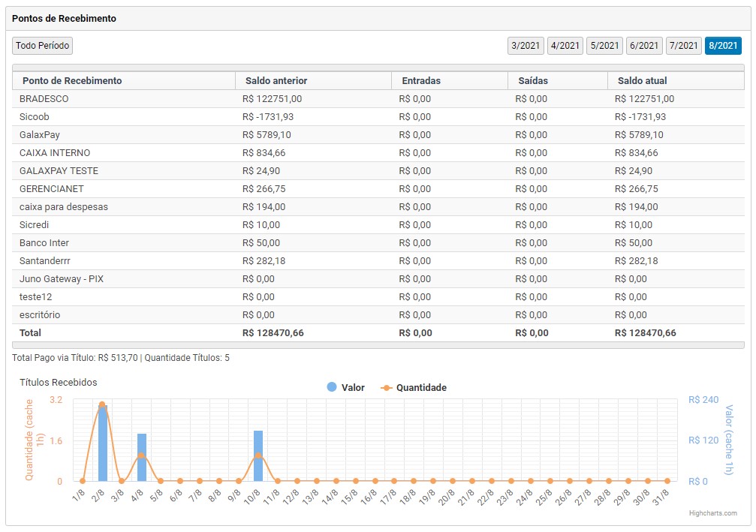Click the total saldo anterior R$ 128470,66
Screen dimensions: 756x532
[x=273, y=333]
